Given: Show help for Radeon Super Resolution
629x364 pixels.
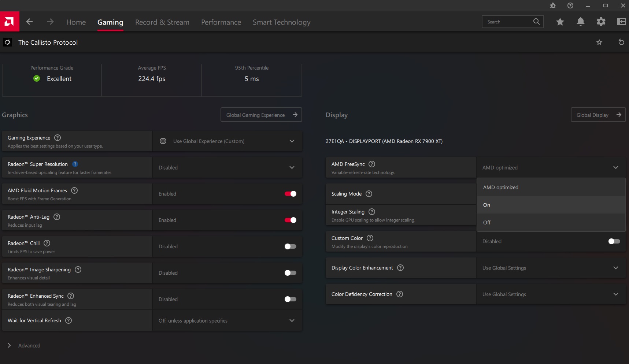Looking at the screenshot, I should tap(75, 164).
